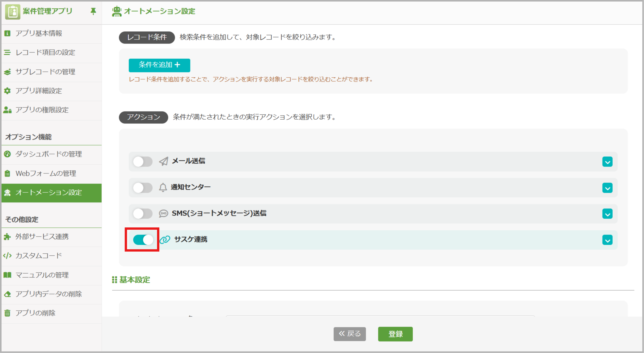Click the book icon beside マニュアルの管理

(8, 275)
